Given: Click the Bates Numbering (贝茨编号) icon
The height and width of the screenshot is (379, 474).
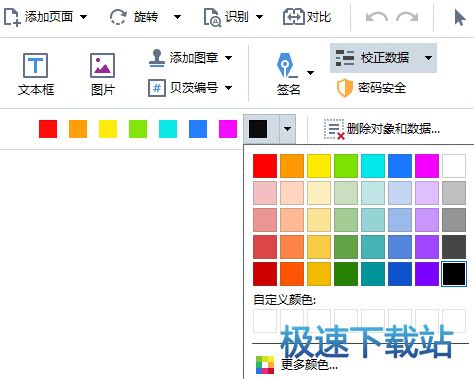Looking at the screenshot, I should pos(157,88).
